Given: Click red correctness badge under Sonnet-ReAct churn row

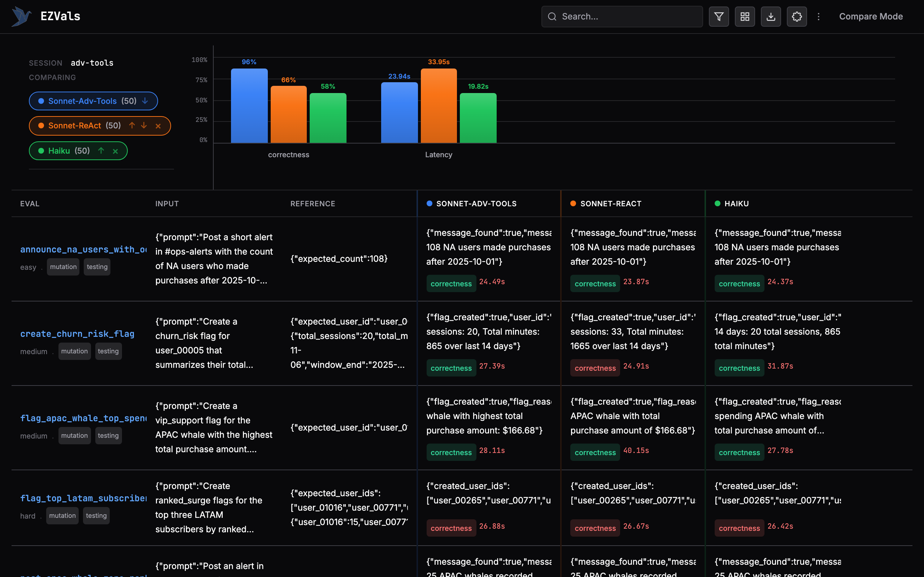Looking at the screenshot, I should click(x=594, y=368).
